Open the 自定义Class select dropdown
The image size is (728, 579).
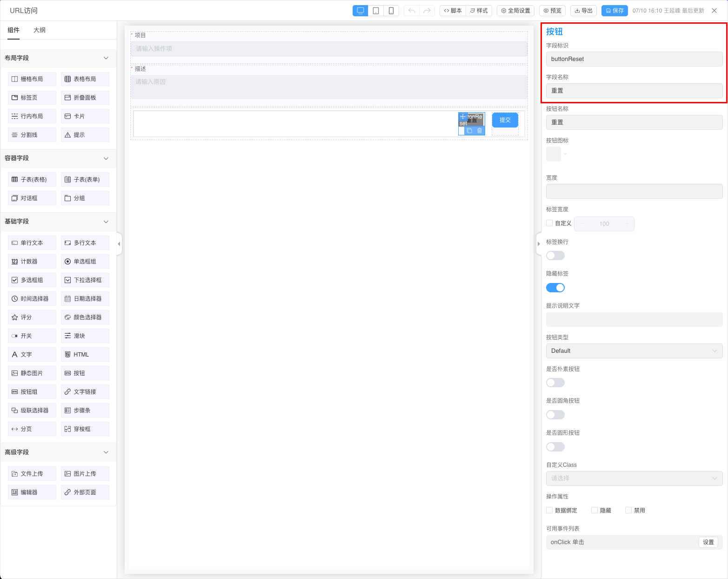pos(634,478)
